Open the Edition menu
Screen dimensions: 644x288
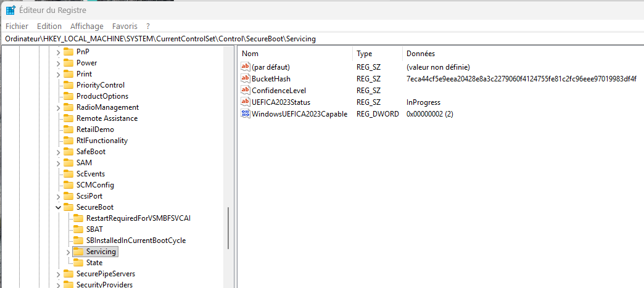[x=49, y=27]
